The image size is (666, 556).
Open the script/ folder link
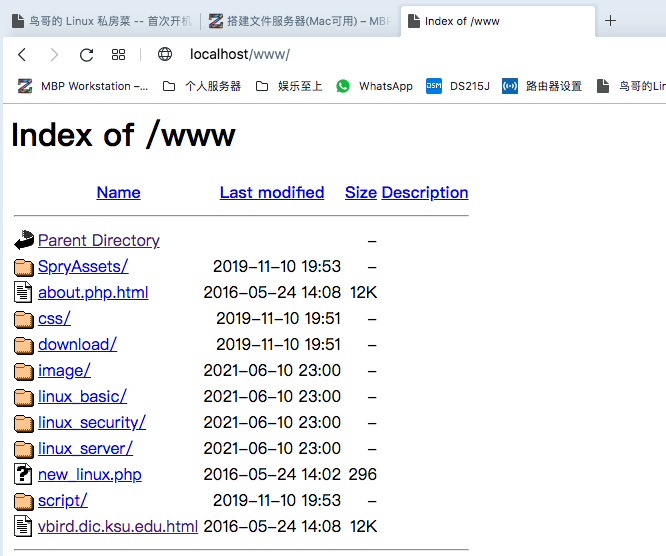[x=63, y=501]
